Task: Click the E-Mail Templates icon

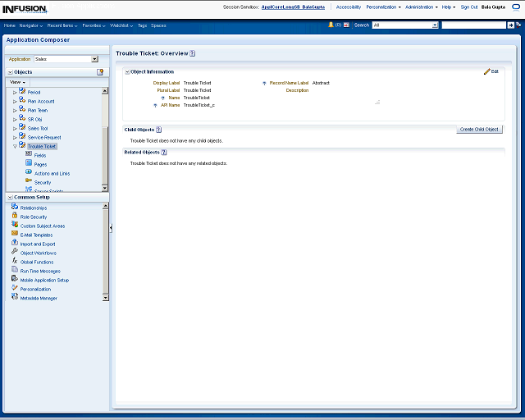Action: coord(15,235)
